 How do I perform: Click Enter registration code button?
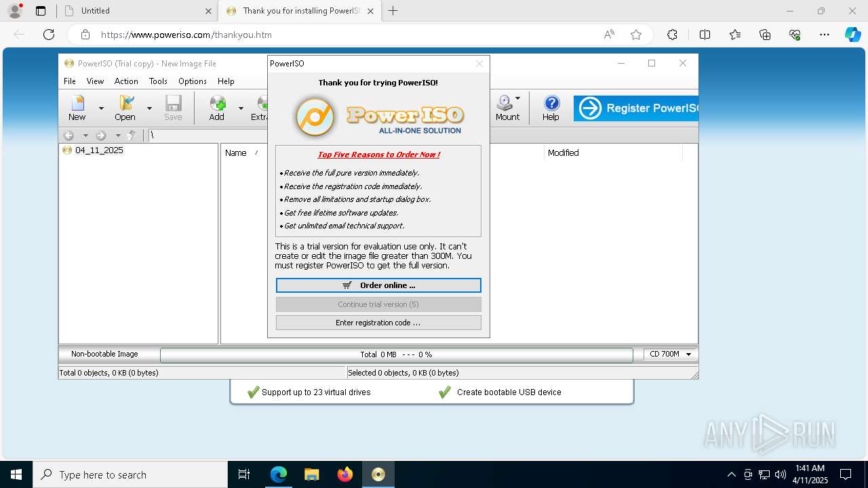point(378,323)
